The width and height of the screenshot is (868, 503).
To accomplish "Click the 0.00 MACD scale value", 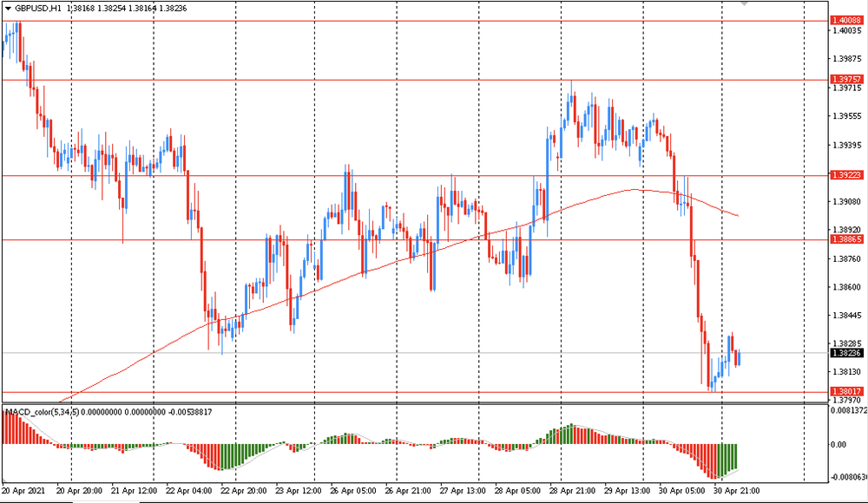I will pos(839,444).
